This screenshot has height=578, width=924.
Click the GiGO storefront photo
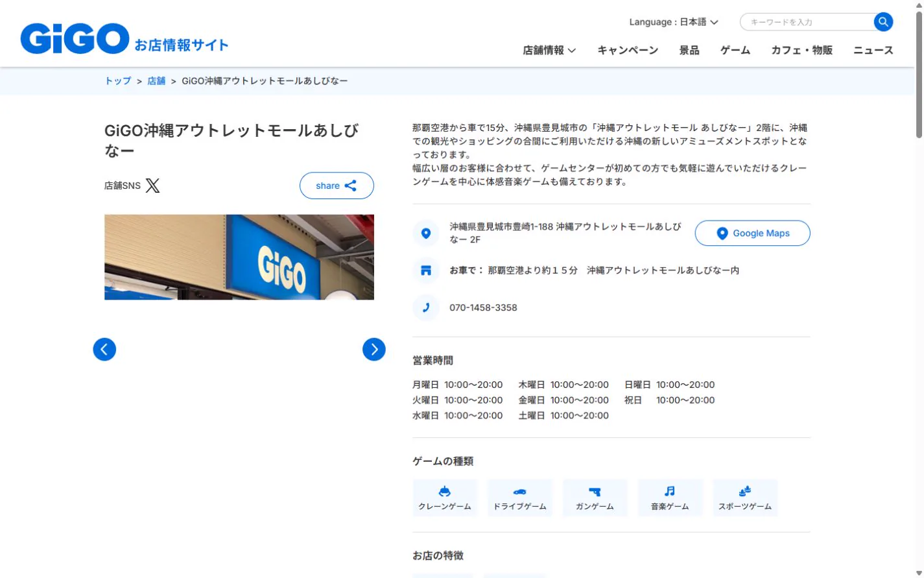pos(239,257)
